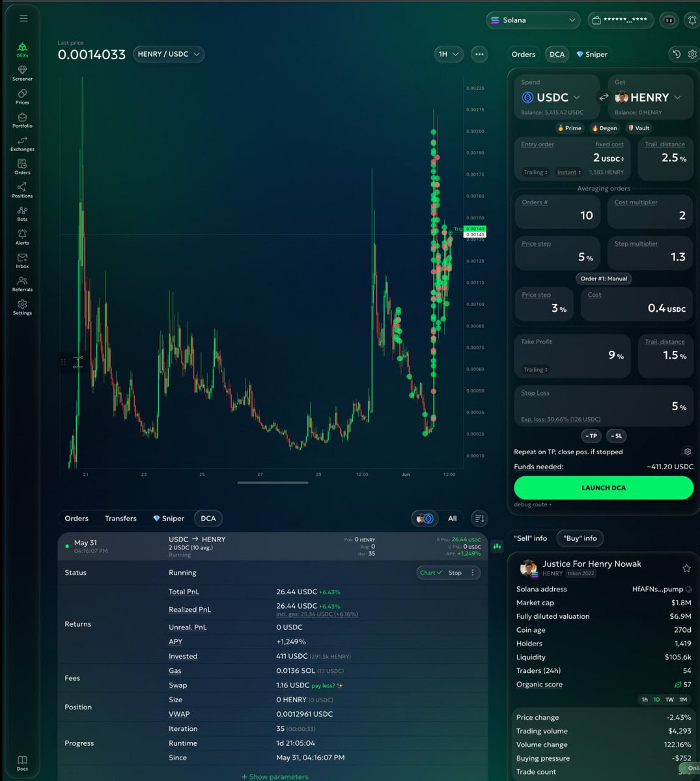700x781 pixels.
Task: Click the LAUNCH DCA button
Action: click(x=604, y=487)
